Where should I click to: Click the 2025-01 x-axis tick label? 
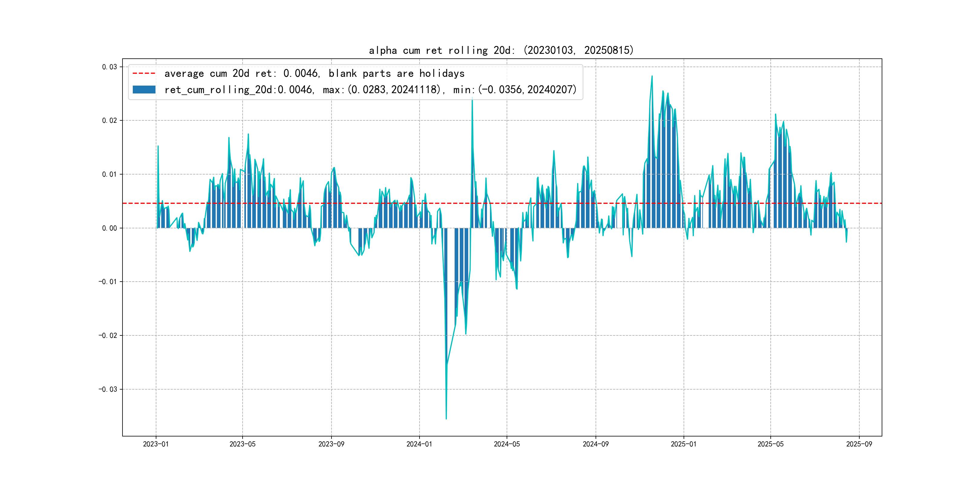pos(683,444)
